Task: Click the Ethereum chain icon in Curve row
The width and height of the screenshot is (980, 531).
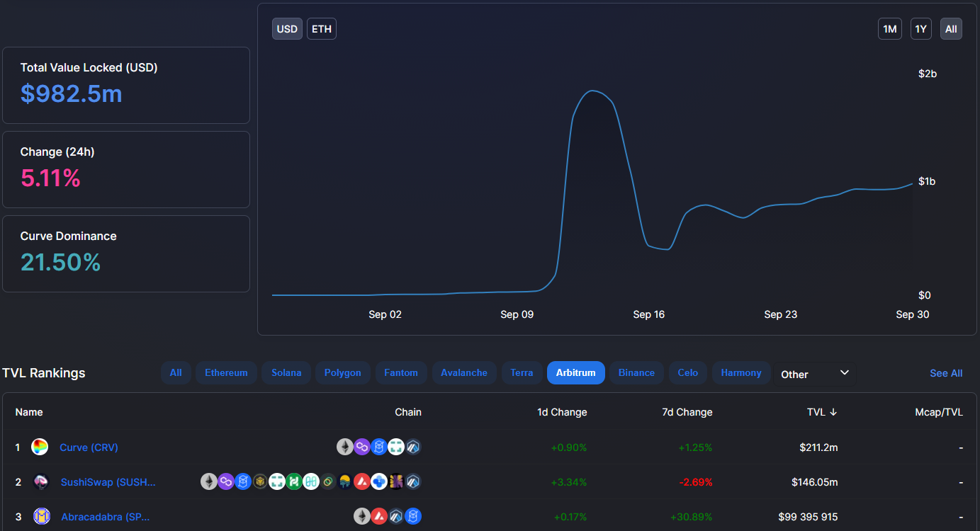Action: pos(344,447)
